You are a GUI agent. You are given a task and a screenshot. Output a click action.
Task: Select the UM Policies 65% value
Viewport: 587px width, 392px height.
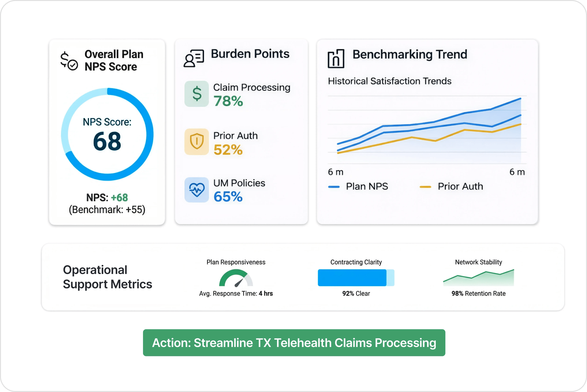pos(228,197)
